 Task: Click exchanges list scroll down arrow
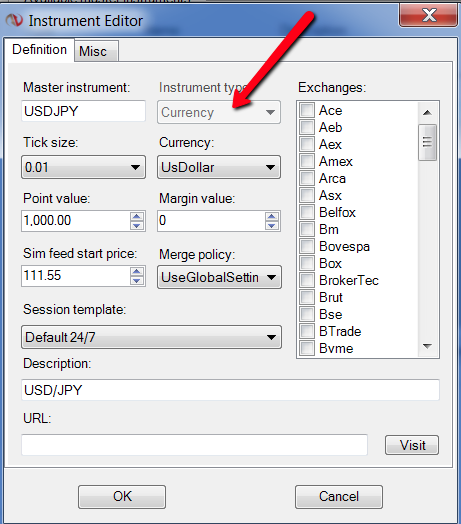(x=427, y=346)
